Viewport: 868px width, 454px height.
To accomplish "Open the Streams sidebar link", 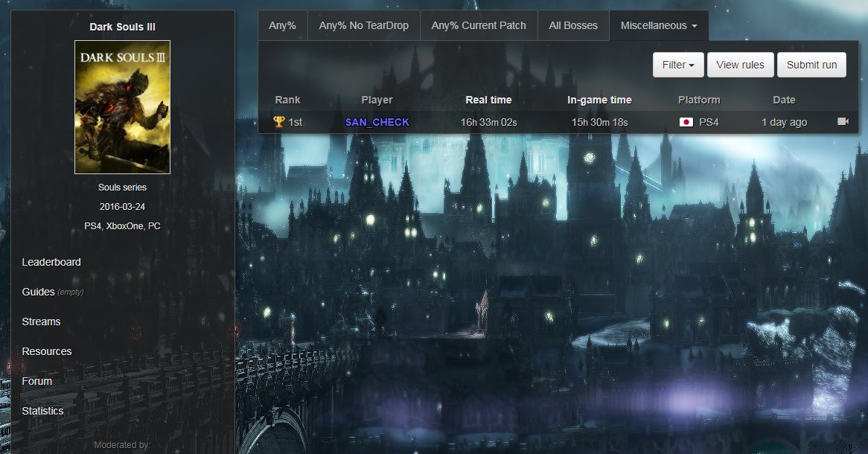I will coord(41,322).
